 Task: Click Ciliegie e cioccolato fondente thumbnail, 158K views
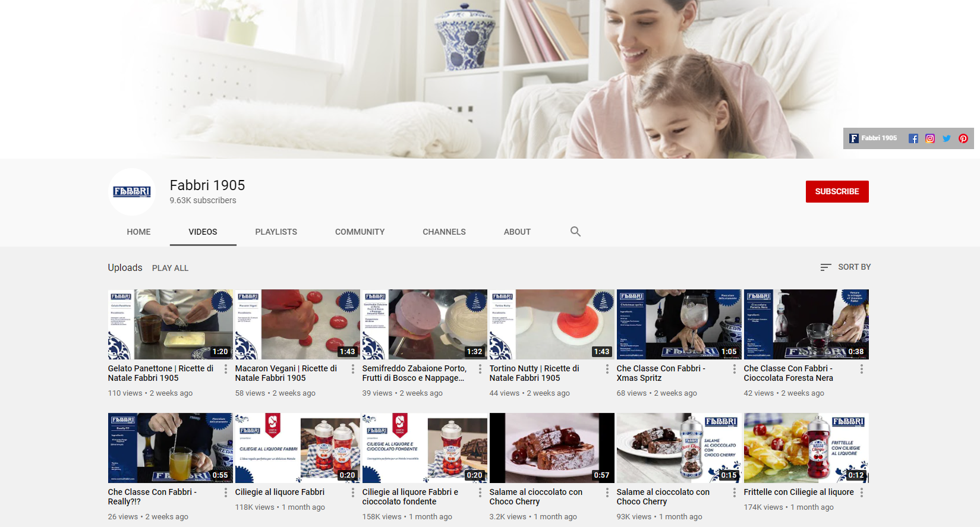(x=425, y=448)
